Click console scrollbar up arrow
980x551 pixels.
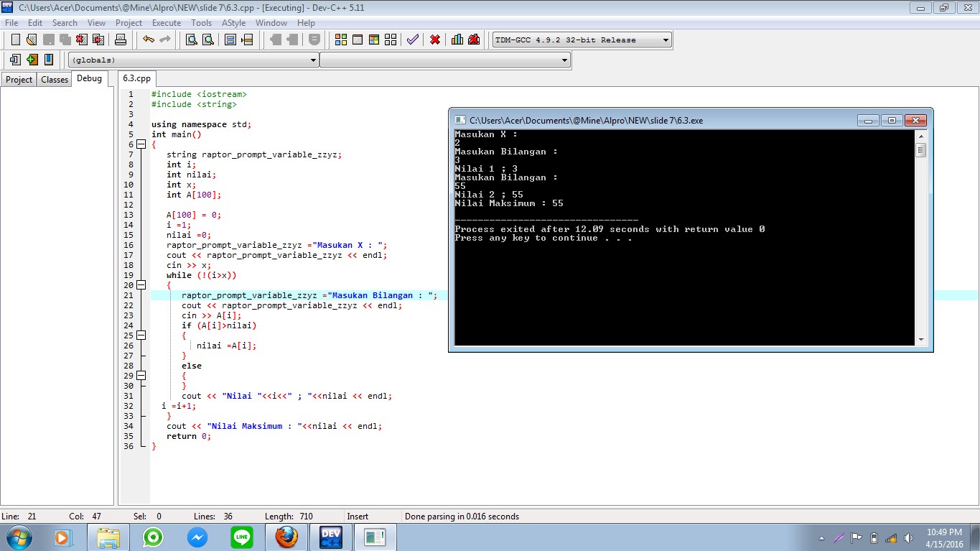pos(920,136)
